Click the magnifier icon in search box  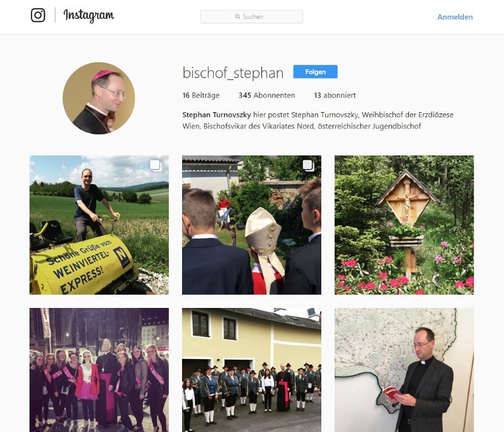[238, 16]
